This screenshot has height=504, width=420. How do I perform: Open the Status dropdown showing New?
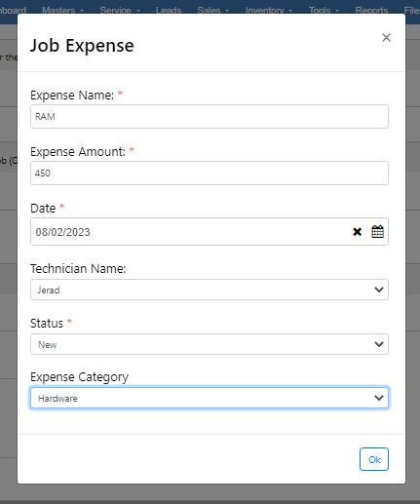tap(210, 344)
